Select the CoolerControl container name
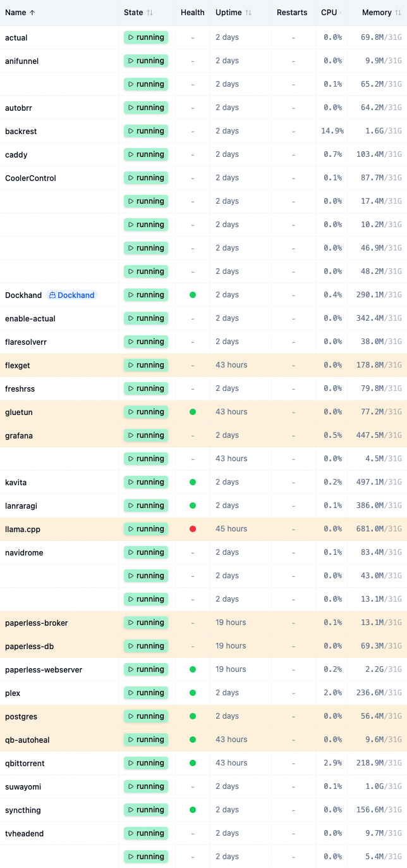This screenshot has width=407, height=868. [30, 178]
